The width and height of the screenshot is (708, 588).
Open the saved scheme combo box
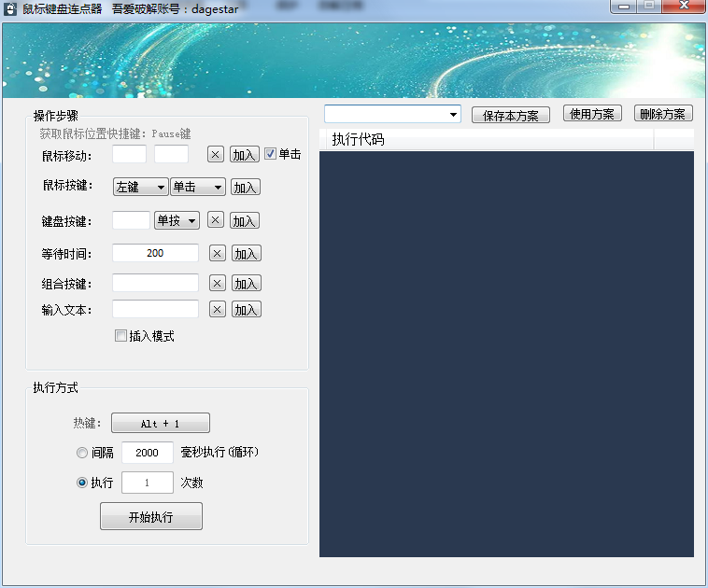[x=392, y=114]
